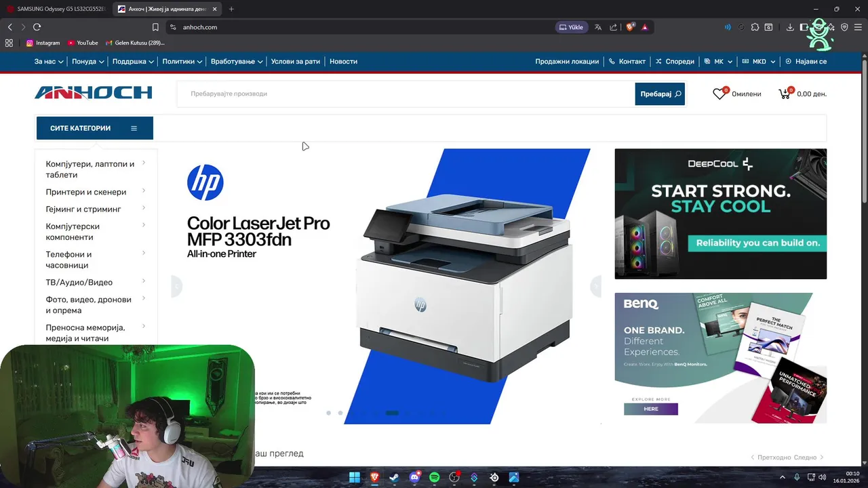Open the Продажни локации link
868x488 pixels.
pos(567,61)
